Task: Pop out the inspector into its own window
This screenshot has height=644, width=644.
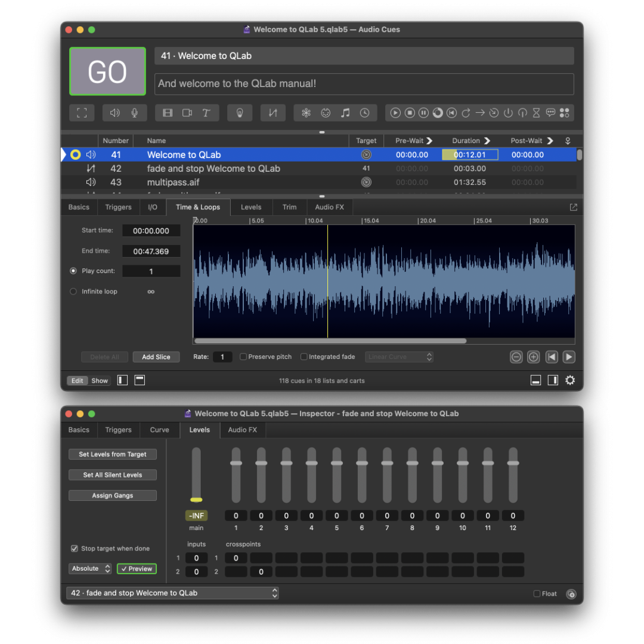Action: tap(574, 208)
